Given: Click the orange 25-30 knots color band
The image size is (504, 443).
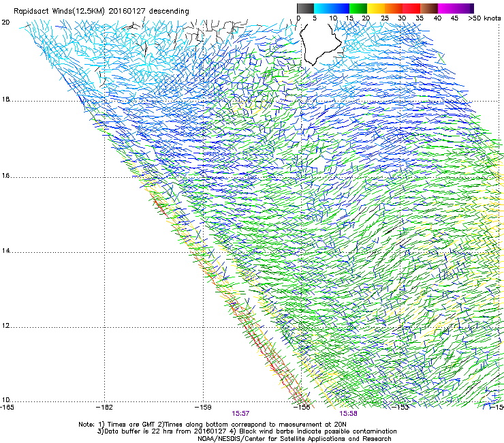Looking at the screenshot, I should tap(394, 8).
